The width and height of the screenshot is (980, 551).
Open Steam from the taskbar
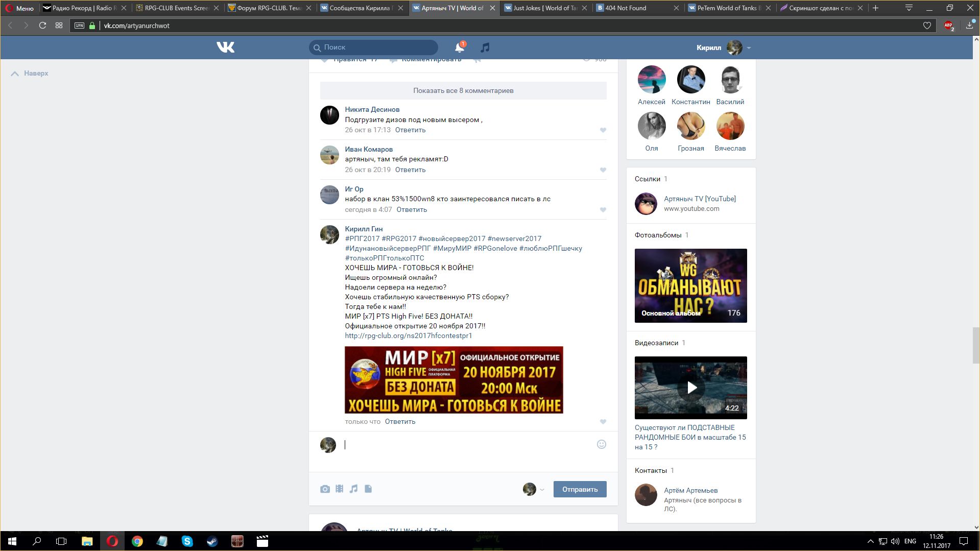(212, 541)
